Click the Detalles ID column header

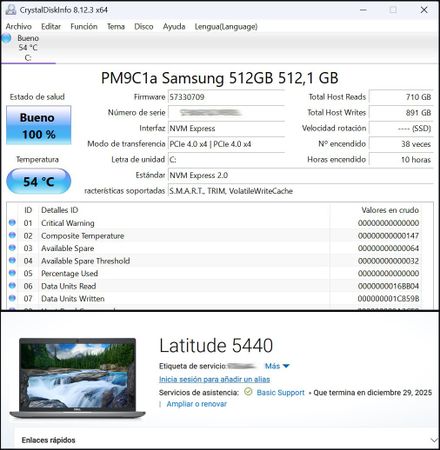[60, 210]
